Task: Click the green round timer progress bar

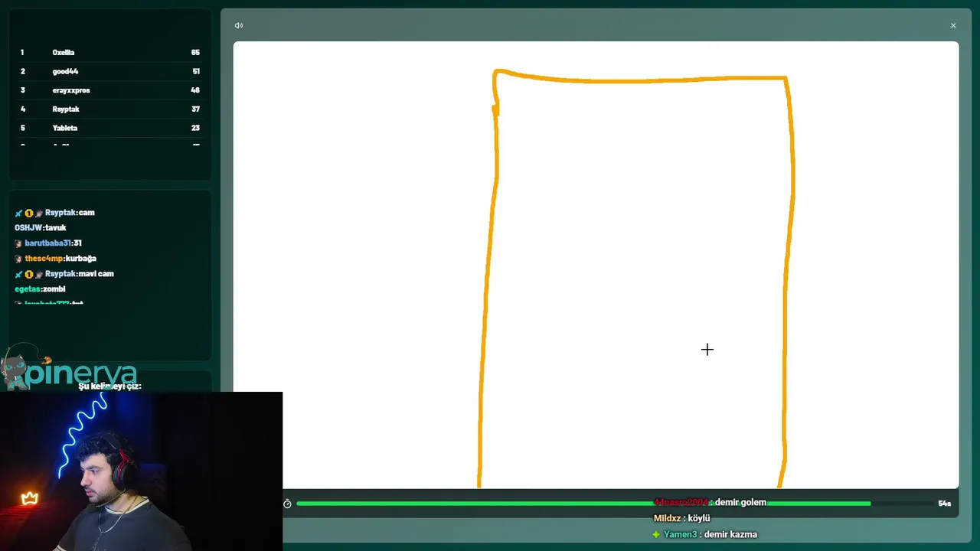Action: 583,504
